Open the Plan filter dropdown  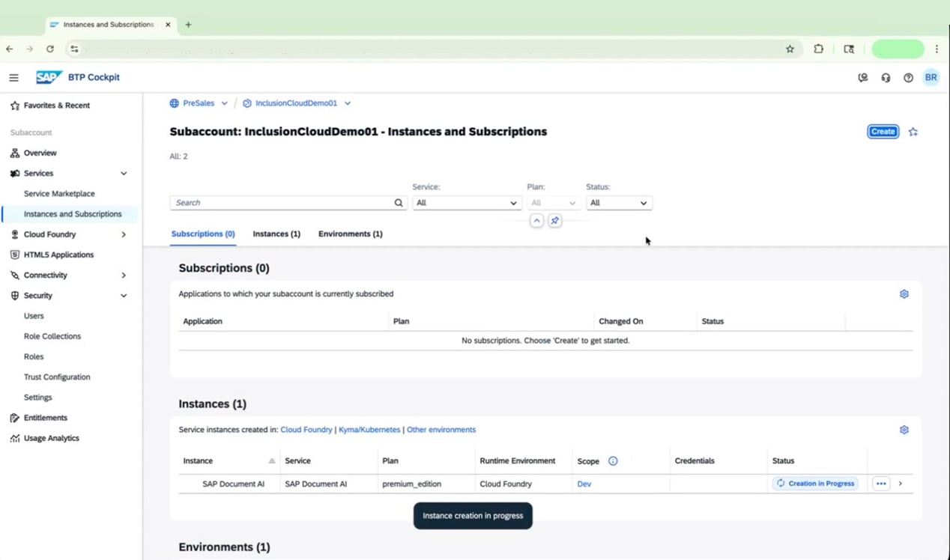[554, 203]
